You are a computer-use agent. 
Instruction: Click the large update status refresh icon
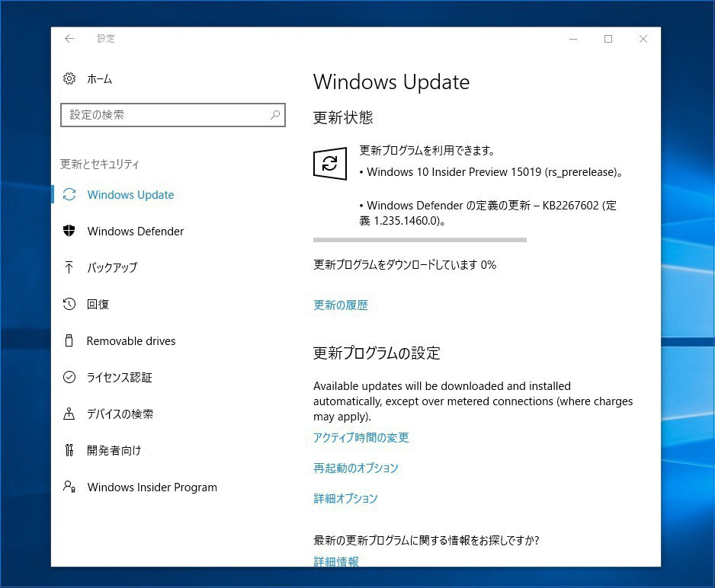pyautogui.click(x=330, y=163)
